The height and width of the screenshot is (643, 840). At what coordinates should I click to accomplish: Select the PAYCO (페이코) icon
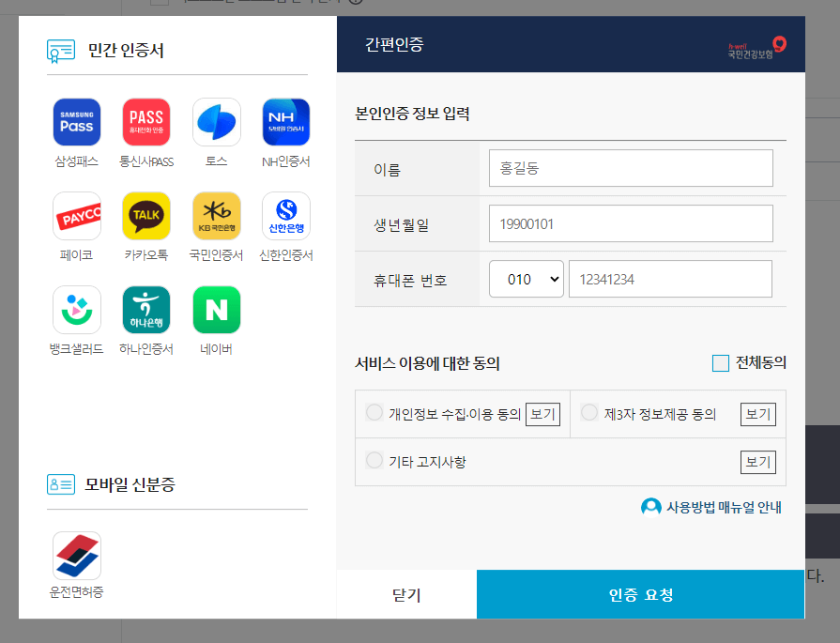tap(77, 216)
